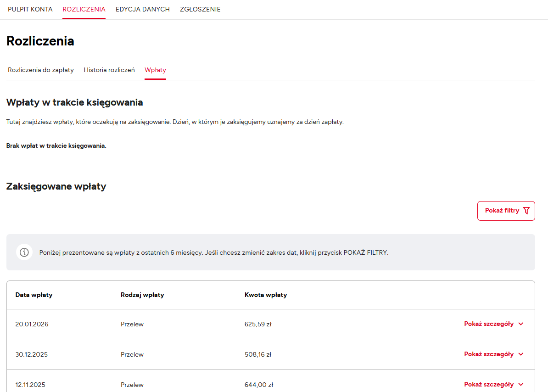Expand details chevron for the 30.12.2025 payment
The image size is (548, 392).
(x=520, y=354)
